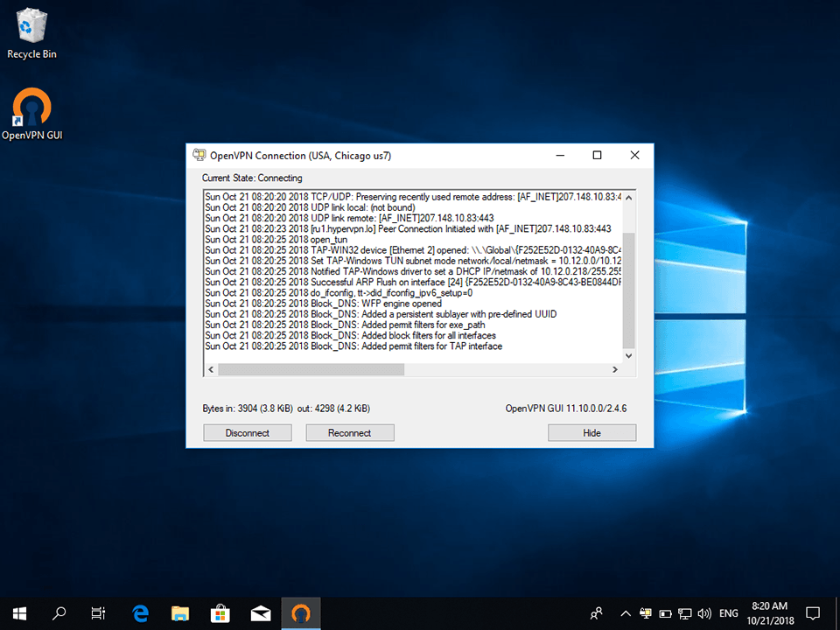Switch ENG input language indicator
Screen dimensions: 840x630
(x=729, y=613)
